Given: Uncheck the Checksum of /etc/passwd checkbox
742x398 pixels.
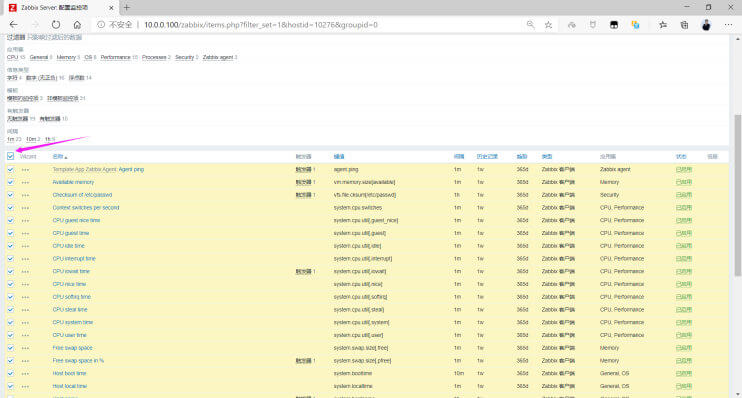Looking at the screenshot, I should pyautogui.click(x=10, y=195).
